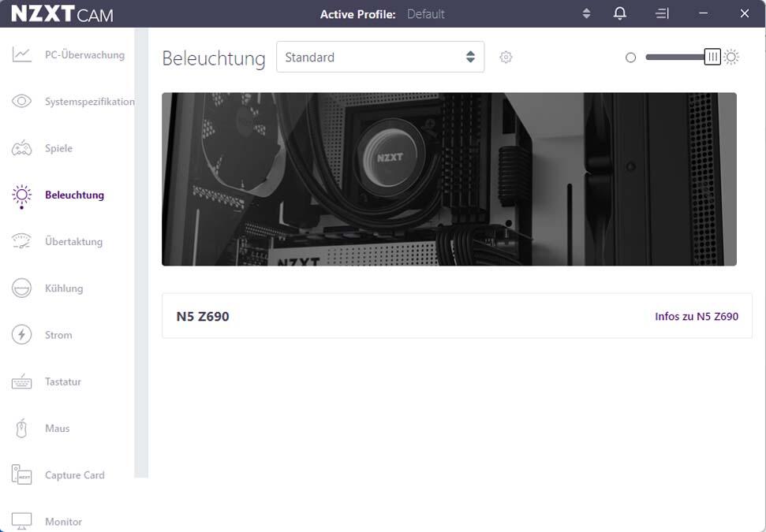Screen dimensions: 766x532
Task: Open Infos zu N5 Z690 link
Action: (x=697, y=316)
